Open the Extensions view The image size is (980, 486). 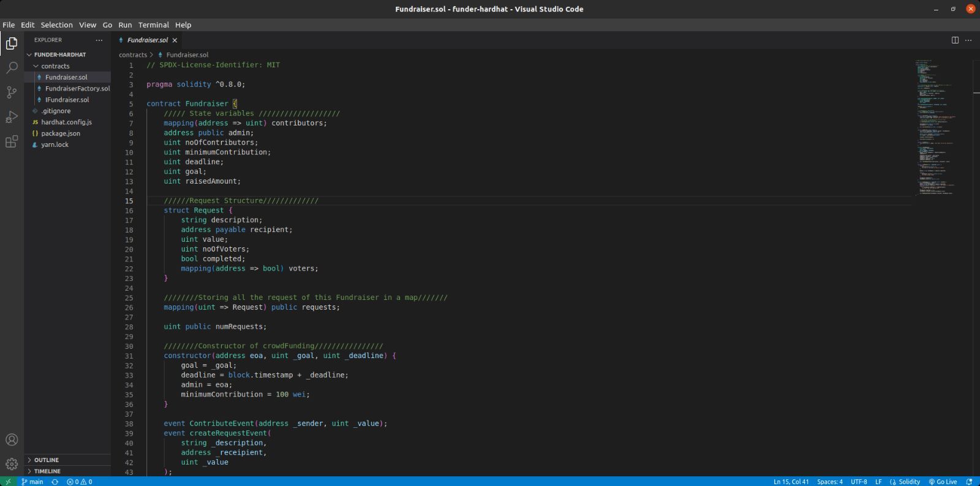click(12, 142)
